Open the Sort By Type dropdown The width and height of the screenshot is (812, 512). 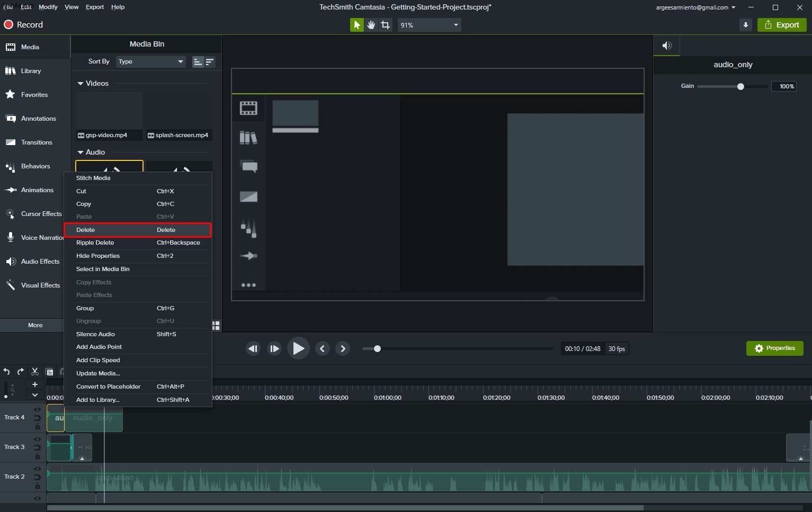[x=151, y=61]
